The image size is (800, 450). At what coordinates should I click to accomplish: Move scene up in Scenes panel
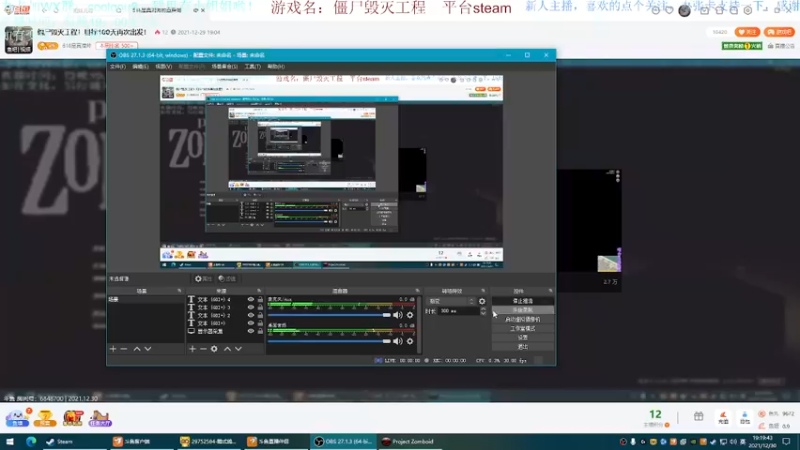point(137,349)
